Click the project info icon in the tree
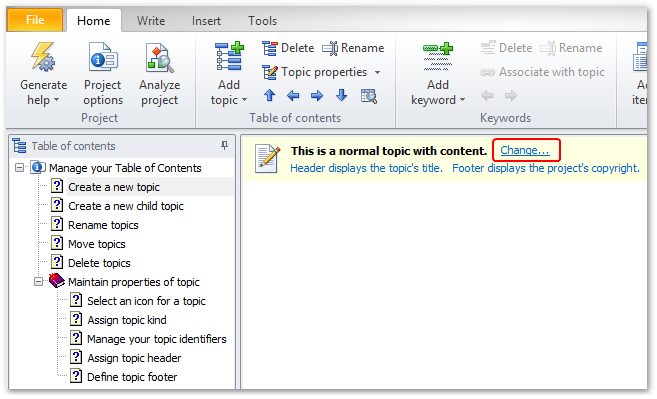This screenshot has width=657, height=399. point(38,167)
